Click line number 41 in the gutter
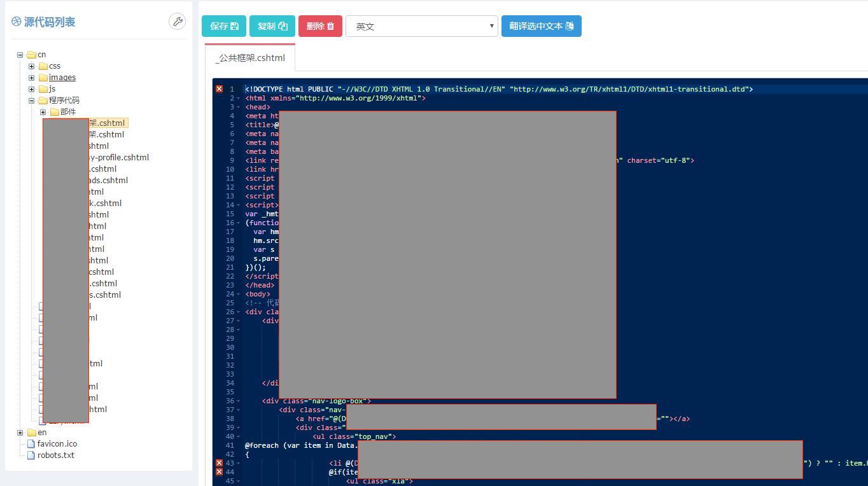 tap(230, 445)
